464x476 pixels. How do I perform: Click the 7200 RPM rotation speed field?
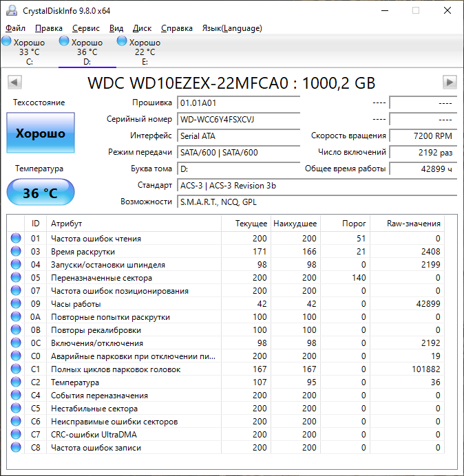pyautogui.click(x=423, y=136)
